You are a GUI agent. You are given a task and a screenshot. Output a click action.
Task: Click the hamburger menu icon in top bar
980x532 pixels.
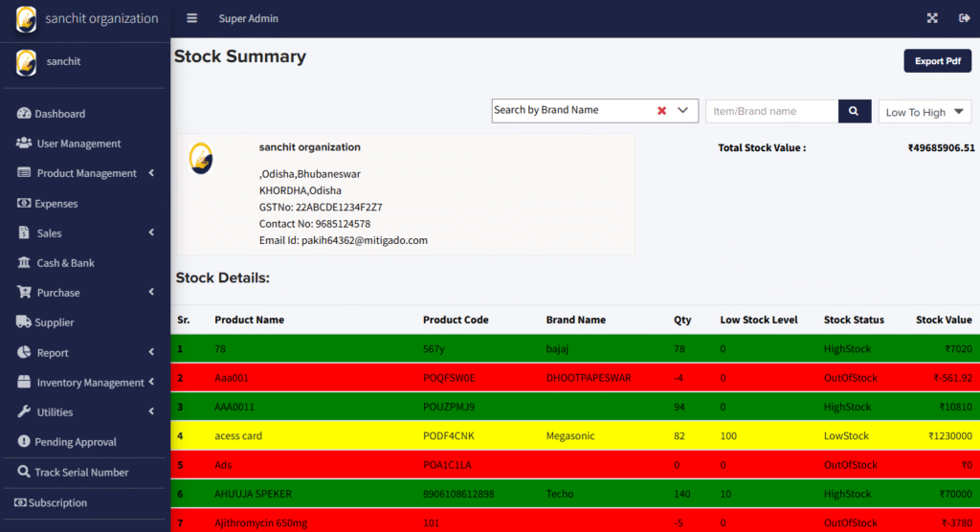pyautogui.click(x=192, y=18)
